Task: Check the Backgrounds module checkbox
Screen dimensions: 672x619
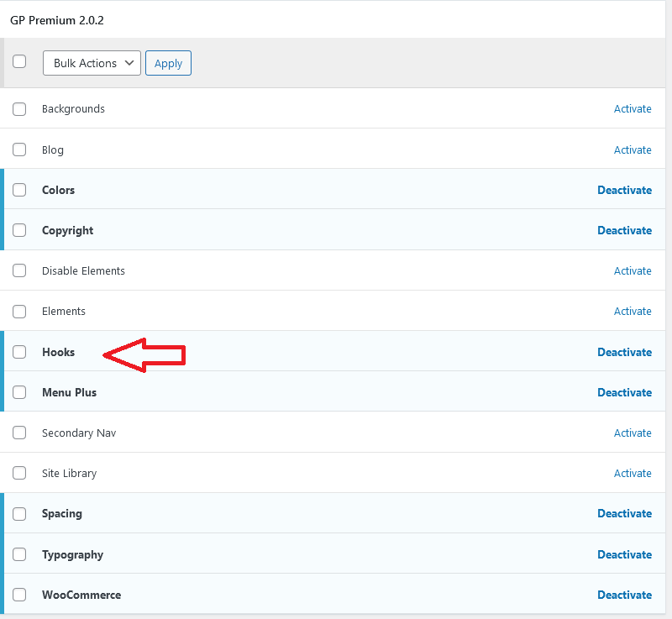Action: 19,109
